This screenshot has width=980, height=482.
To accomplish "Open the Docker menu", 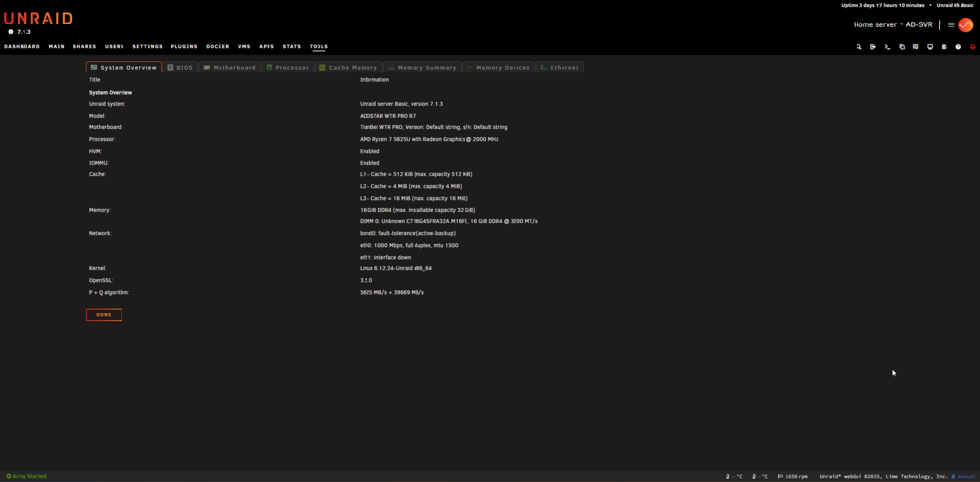I will click(x=219, y=47).
